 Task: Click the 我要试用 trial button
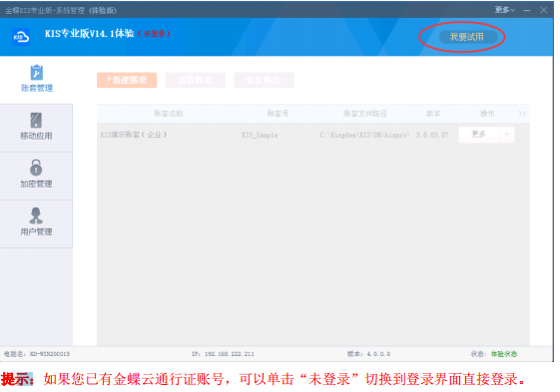[x=467, y=37]
